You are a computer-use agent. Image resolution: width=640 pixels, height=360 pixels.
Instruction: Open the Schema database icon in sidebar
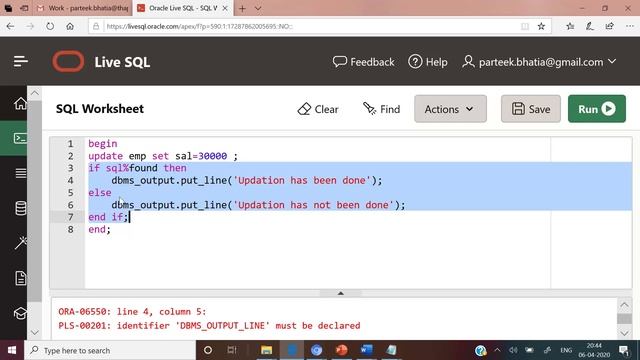point(20,208)
